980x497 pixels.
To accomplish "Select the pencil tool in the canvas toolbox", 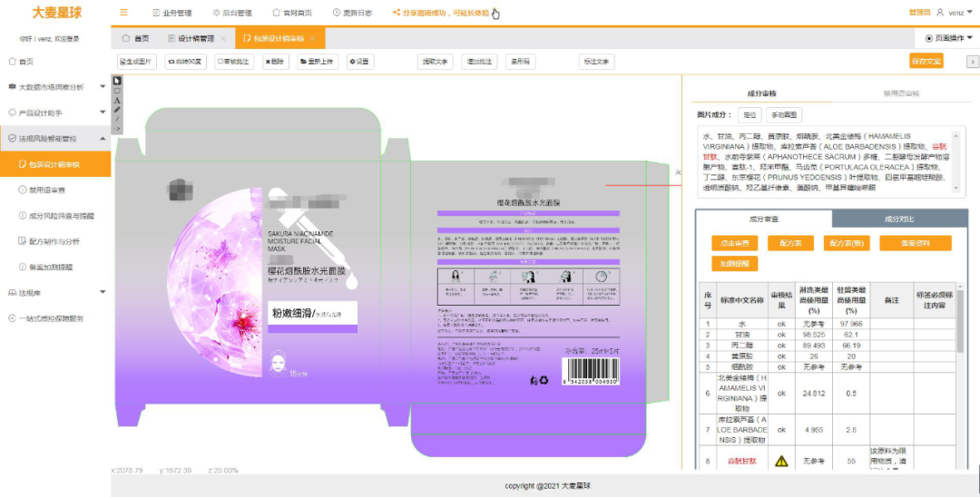I will tap(117, 109).
